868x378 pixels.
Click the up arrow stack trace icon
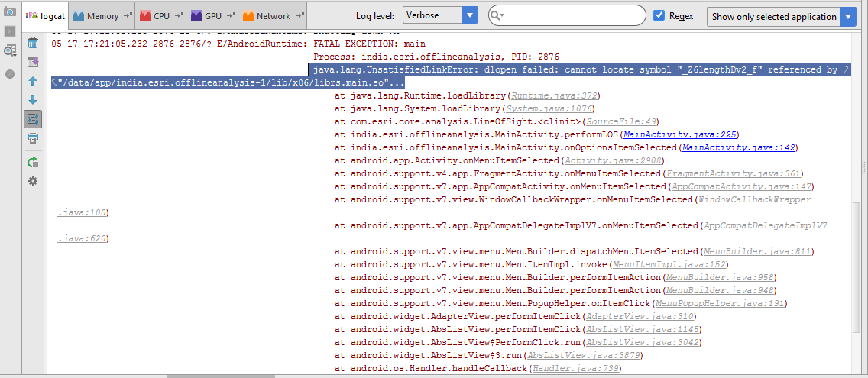click(x=33, y=81)
